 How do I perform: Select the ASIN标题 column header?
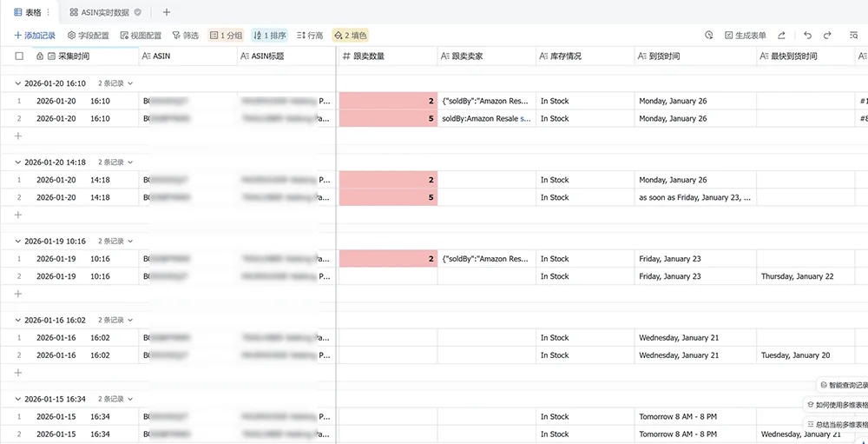(x=286, y=56)
